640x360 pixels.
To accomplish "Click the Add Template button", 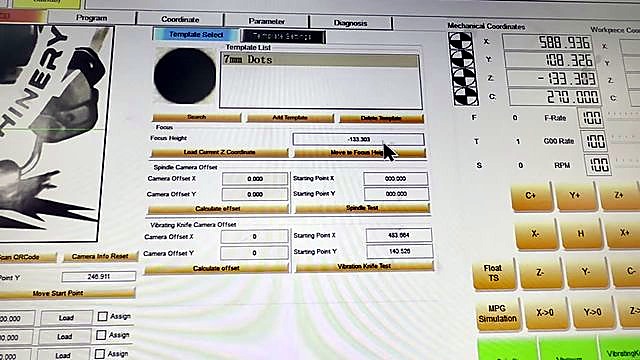I will (x=290, y=118).
